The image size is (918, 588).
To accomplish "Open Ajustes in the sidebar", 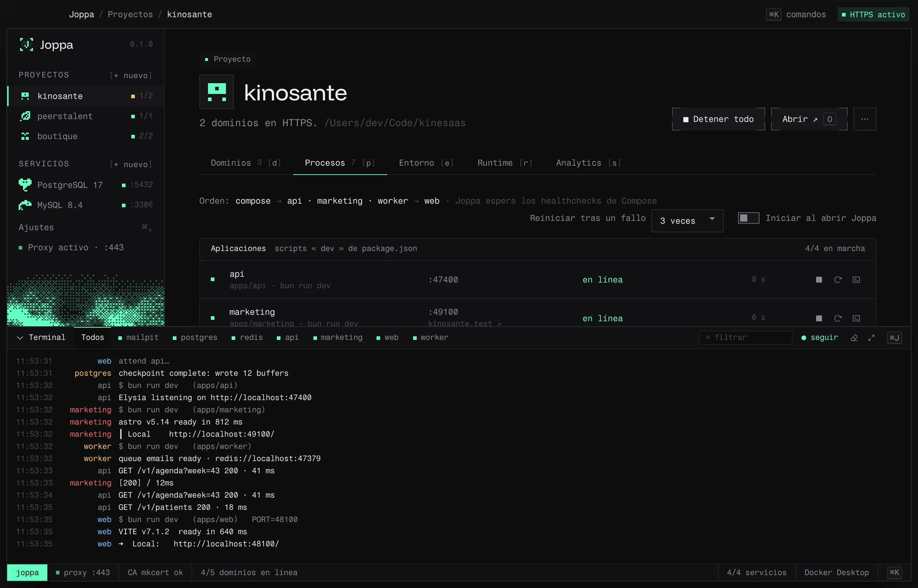I will [86, 227].
